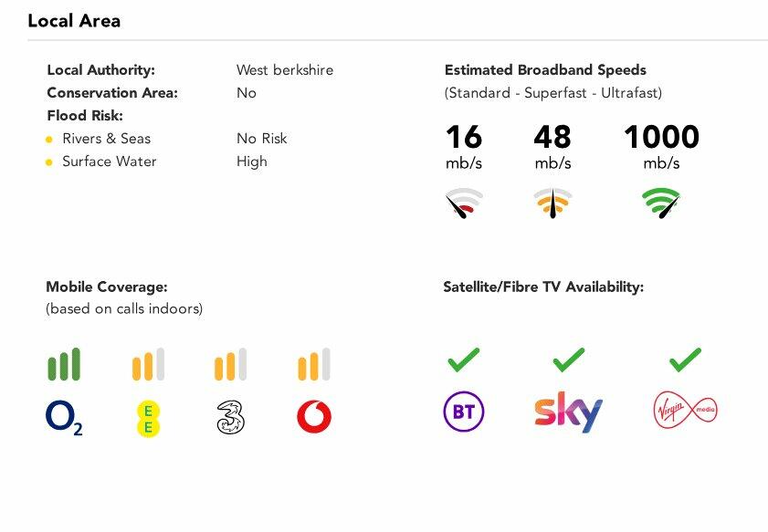Click the West berkshire local authority value

point(285,70)
